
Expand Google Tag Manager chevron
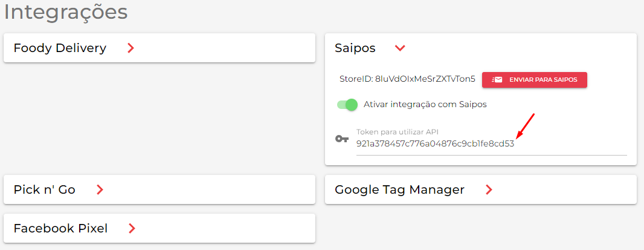pos(489,189)
